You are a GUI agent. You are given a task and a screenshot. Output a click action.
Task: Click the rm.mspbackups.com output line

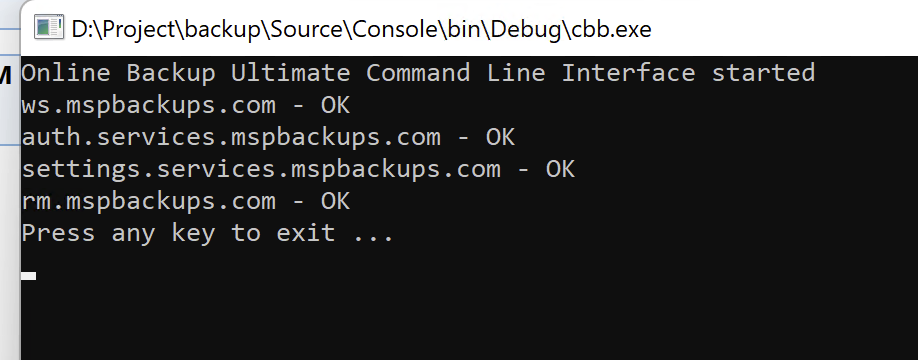click(186, 202)
